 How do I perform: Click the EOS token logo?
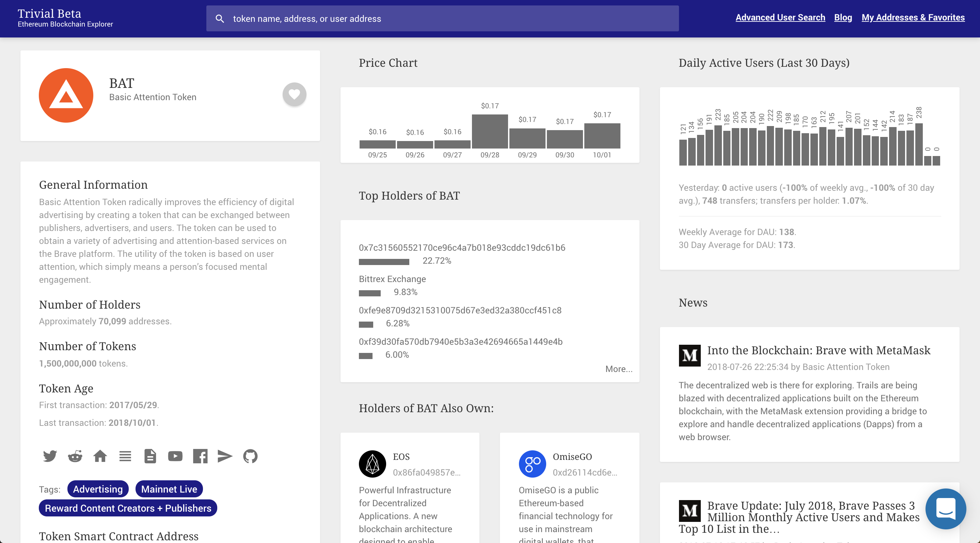[x=372, y=464]
